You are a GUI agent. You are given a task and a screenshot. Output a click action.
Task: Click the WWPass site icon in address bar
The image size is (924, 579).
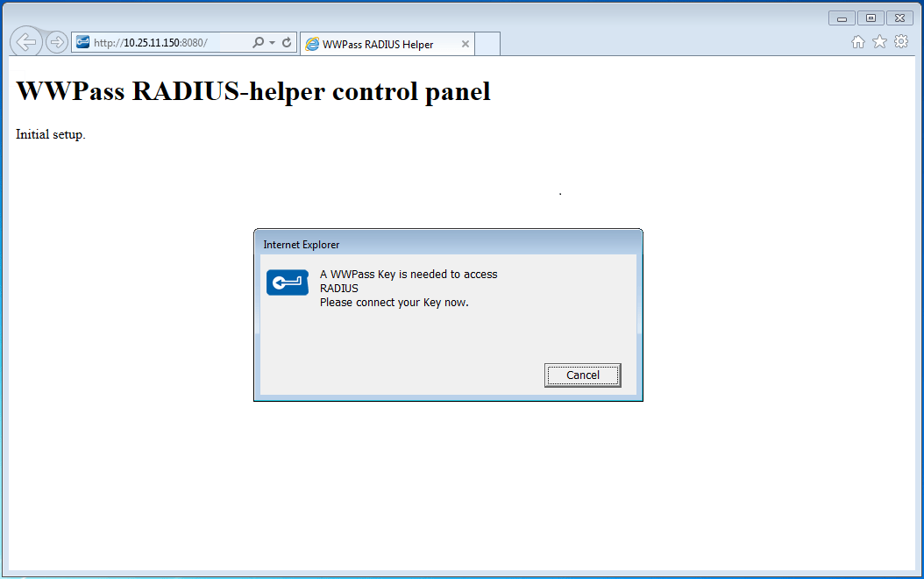83,42
